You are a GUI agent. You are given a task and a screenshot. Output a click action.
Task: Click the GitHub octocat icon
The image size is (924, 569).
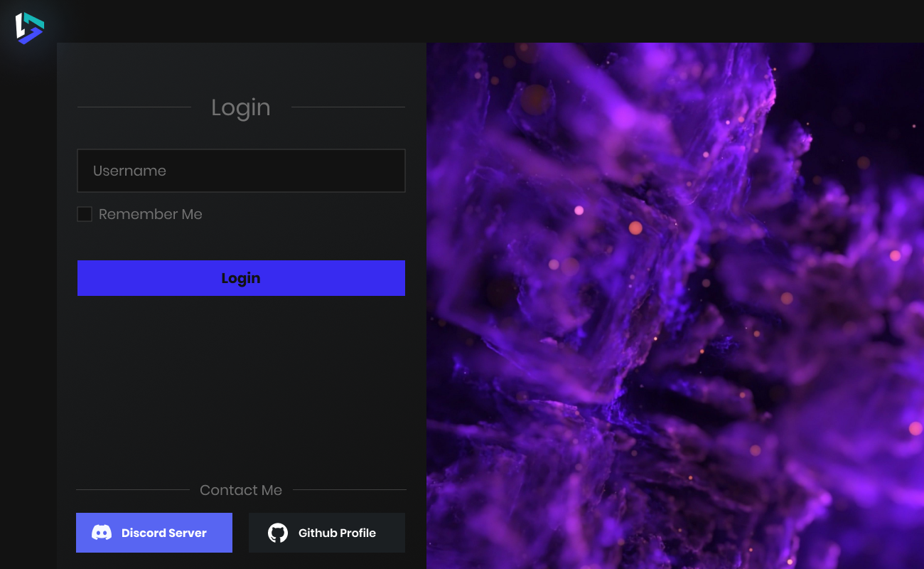278,533
